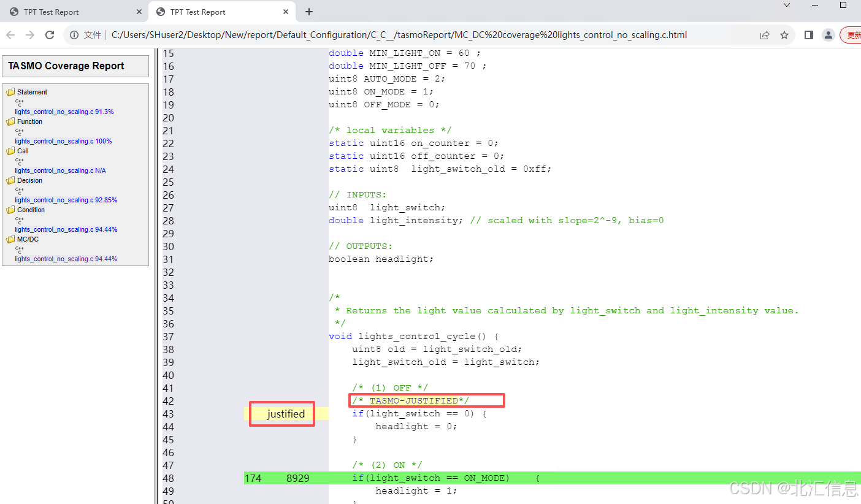Click the share page icon
The image size is (861, 504).
(x=765, y=35)
